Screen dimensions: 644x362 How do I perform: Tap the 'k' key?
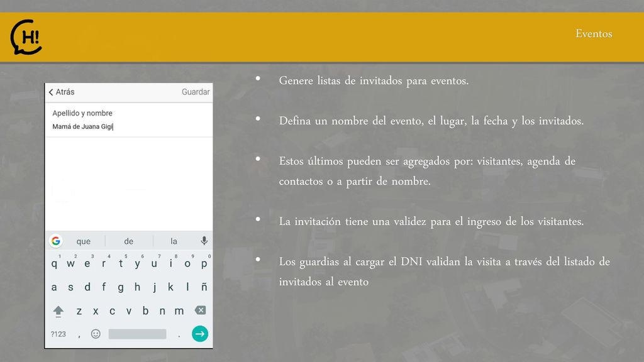click(171, 287)
